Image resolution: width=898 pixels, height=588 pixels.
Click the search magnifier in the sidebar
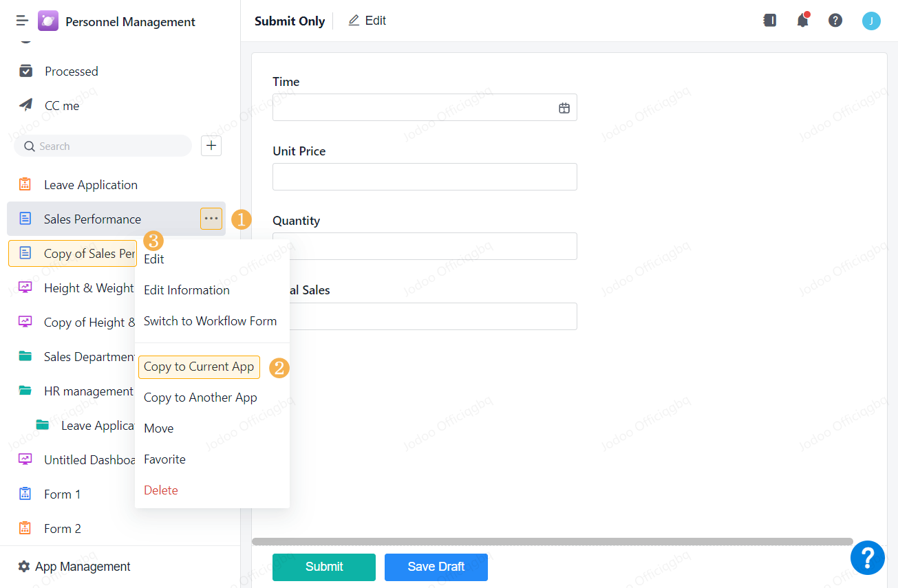[28, 146]
